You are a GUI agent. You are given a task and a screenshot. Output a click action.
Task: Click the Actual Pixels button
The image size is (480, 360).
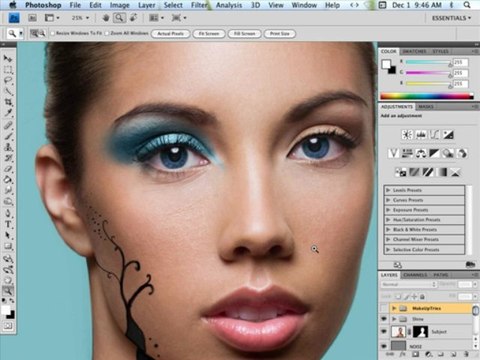(x=170, y=34)
